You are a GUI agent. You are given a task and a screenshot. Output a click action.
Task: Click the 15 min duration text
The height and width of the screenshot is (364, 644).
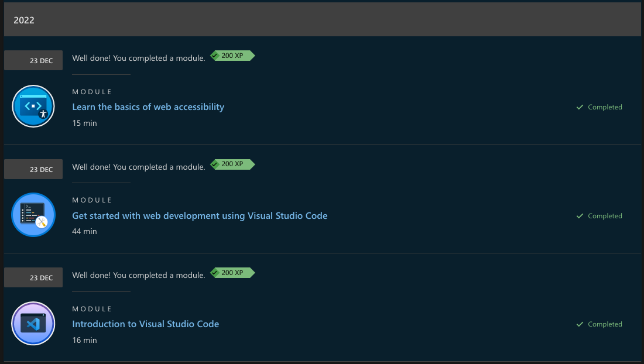tap(84, 123)
